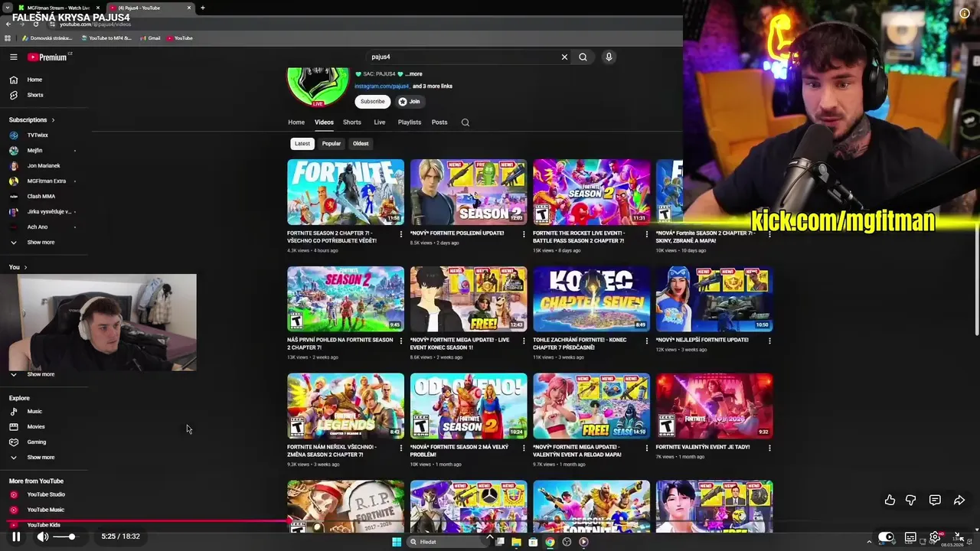
Task: Select the Latest sort chip
Action: click(302, 143)
